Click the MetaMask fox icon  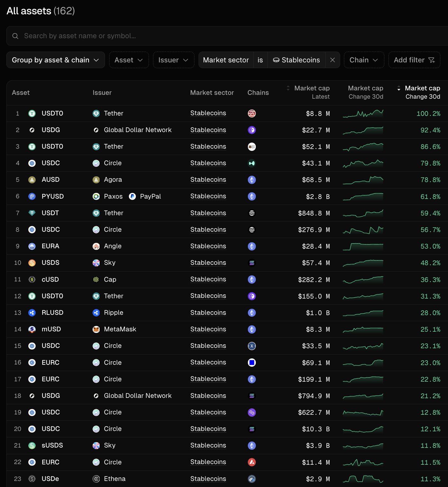[x=96, y=329]
